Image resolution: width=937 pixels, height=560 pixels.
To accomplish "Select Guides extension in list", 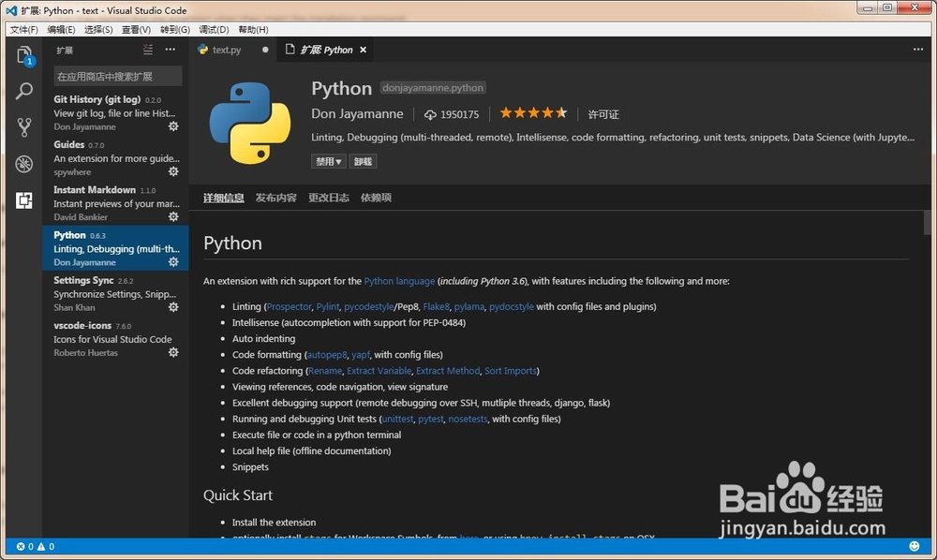I will (115, 158).
